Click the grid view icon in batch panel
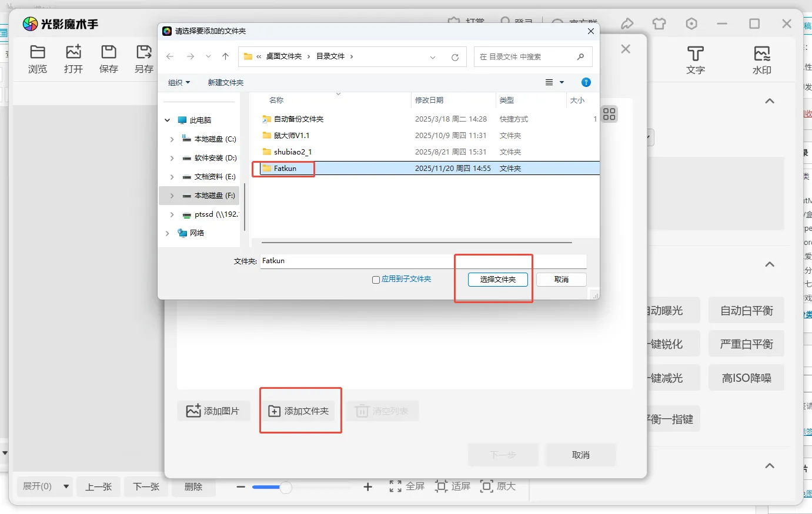The height and width of the screenshot is (514, 812). pos(609,114)
